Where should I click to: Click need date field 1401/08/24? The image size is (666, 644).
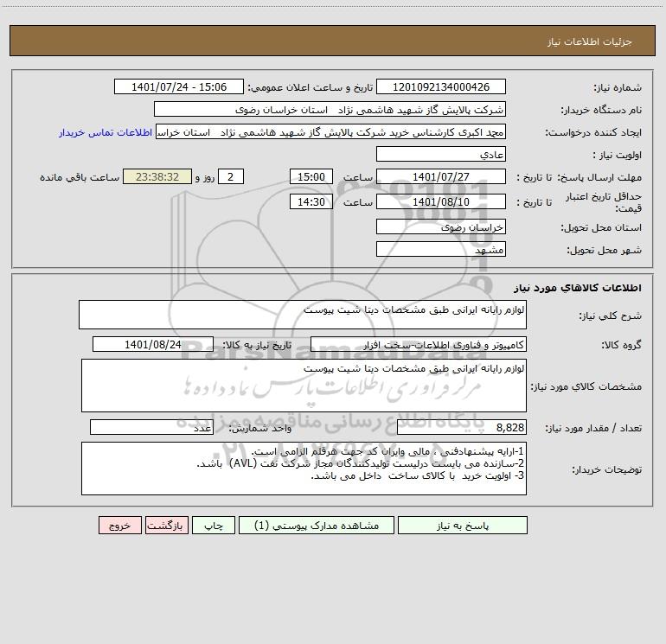click(x=153, y=344)
